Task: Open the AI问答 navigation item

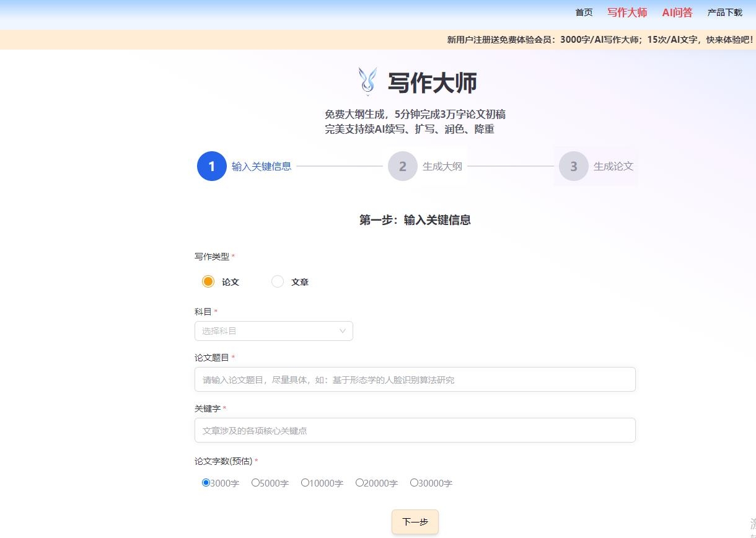Action: pos(677,12)
